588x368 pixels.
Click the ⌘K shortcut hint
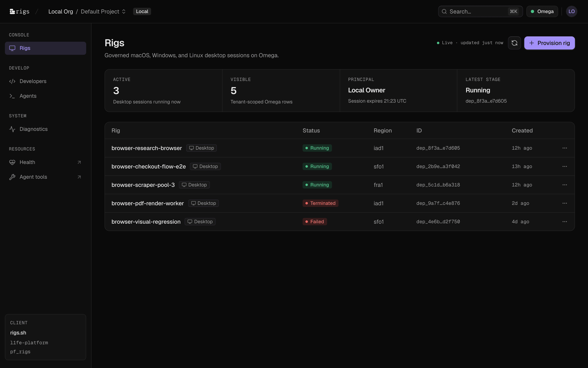513,11
